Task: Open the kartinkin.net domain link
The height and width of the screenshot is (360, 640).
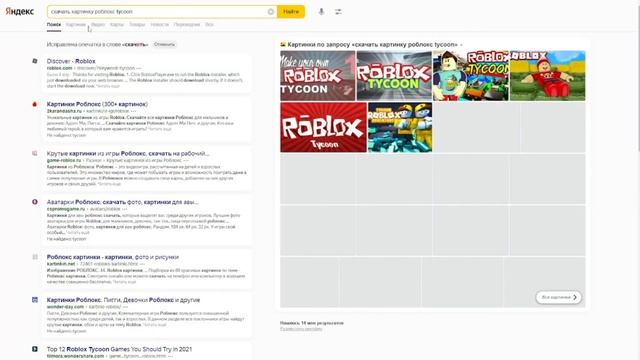Action: click(x=61, y=264)
